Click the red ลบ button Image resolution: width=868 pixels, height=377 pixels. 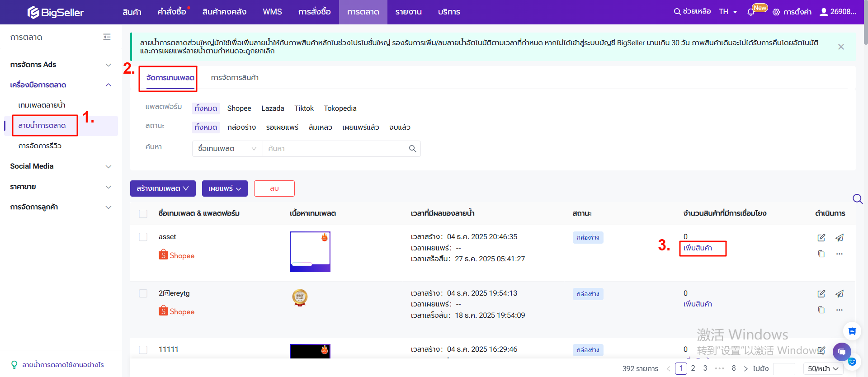pos(274,188)
